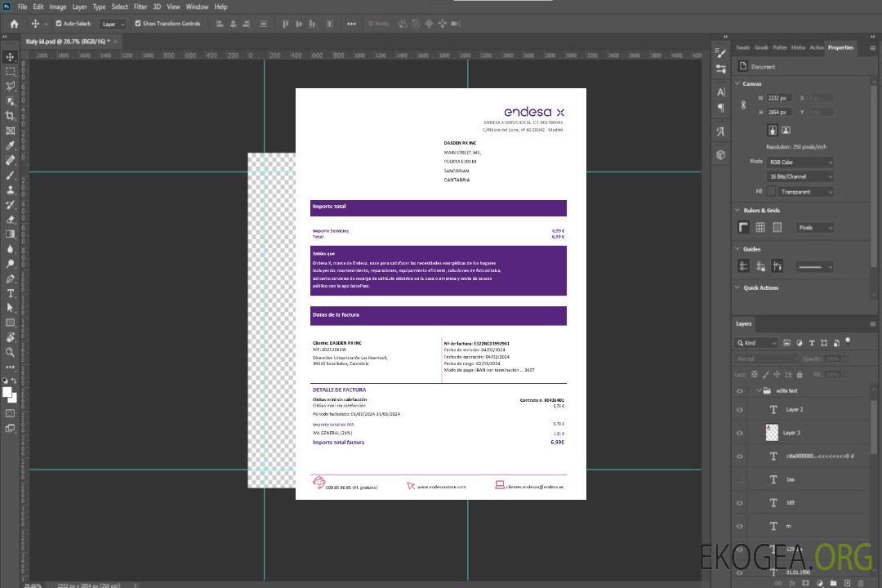Open the Fill Transparent dropdown

[x=804, y=192]
